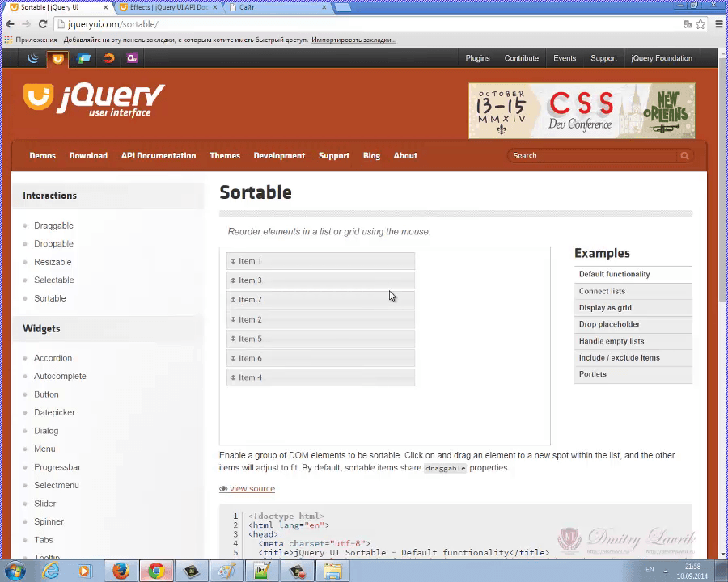Switch to Chrome taskbar icon
Viewport: 728px width, 582px height.
(x=156, y=571)
